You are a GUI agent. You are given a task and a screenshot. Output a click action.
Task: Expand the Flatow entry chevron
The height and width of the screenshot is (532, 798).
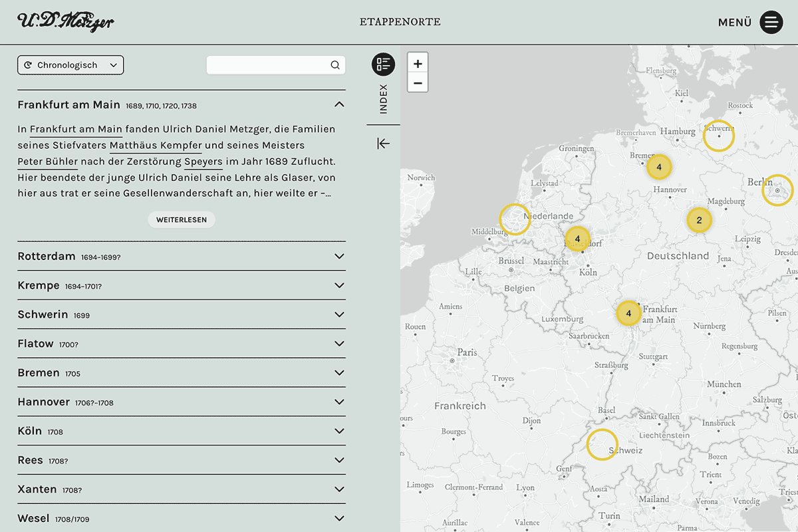coord(339,344)
